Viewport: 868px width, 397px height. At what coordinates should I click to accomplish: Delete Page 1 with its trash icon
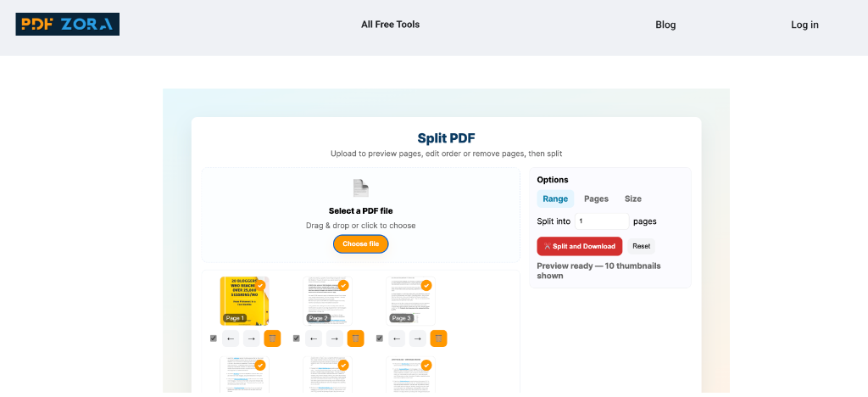(272, 338)
